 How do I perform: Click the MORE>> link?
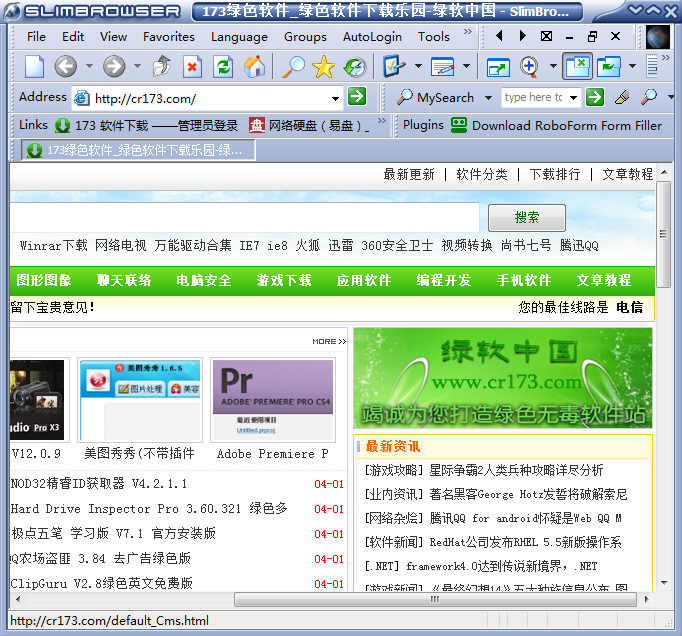(329, 341)
